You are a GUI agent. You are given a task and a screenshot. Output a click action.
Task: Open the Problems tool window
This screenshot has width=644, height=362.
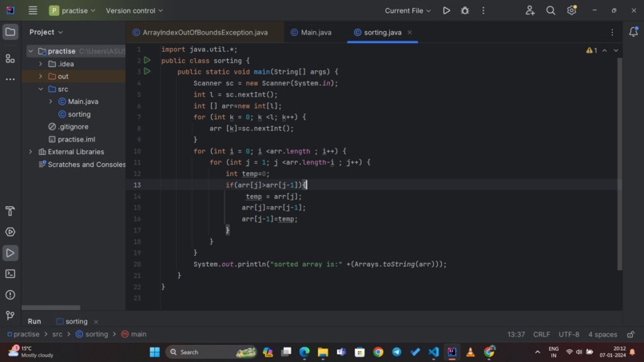10,295
